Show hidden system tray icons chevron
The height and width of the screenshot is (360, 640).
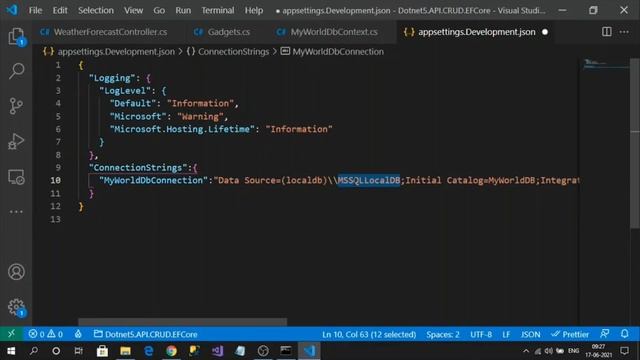tap(526, 351)
